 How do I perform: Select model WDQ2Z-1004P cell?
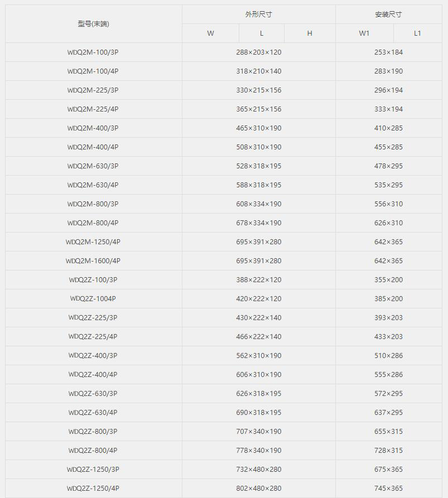coord(93,298)
